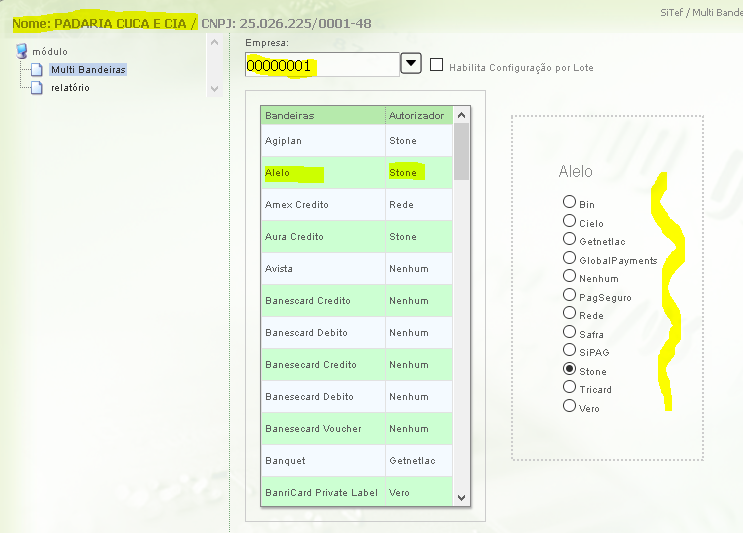Click the Bandeiras column header

click(x=323, y=116)
